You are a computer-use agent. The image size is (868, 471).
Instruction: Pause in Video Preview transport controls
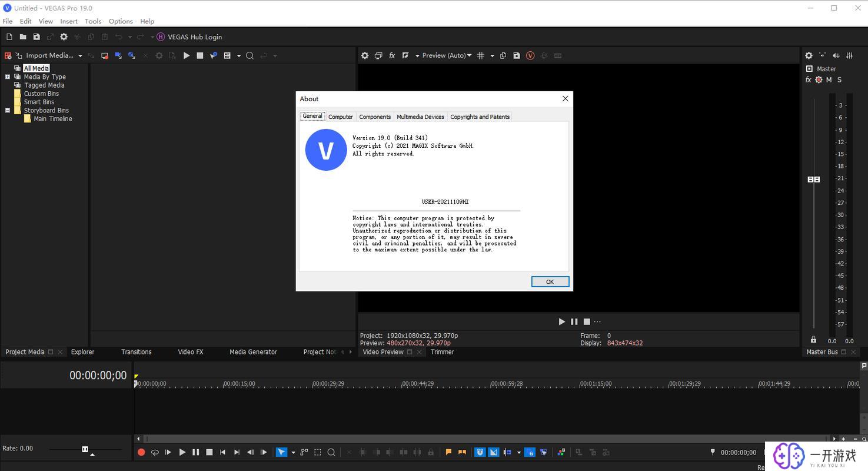pyautogui.click(x=574, y=321)
